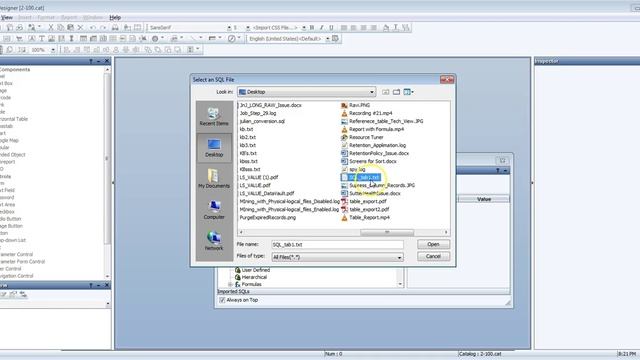640x360 pixels.
Task: Click the Cut scissors icon in toolbar
Action: pyautogui.click(x=51, y=27)
